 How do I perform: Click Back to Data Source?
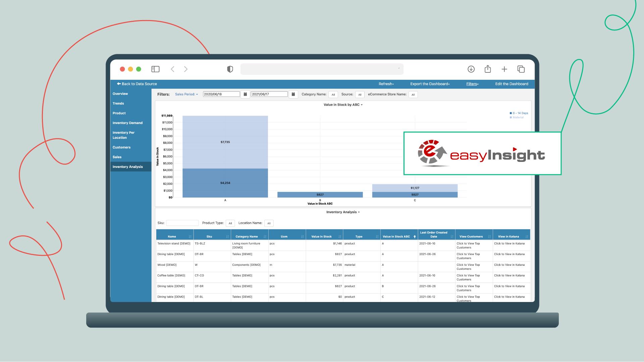(137, 84)
